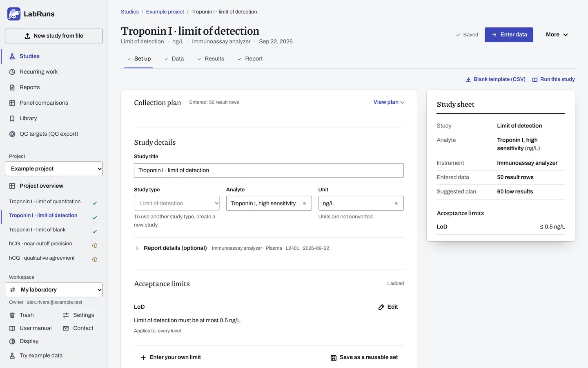Switch to the Results tab

click(x=211, y=59)
